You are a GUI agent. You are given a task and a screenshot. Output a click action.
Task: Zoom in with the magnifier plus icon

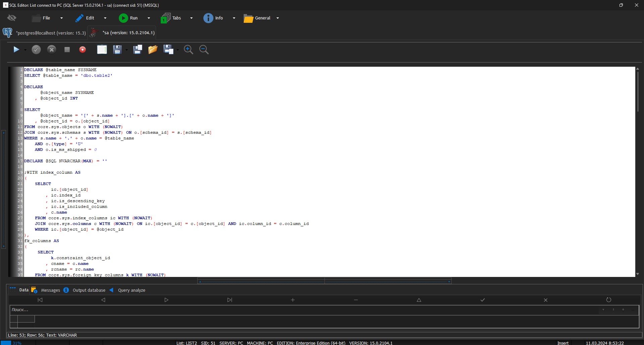tap(188, 50)
